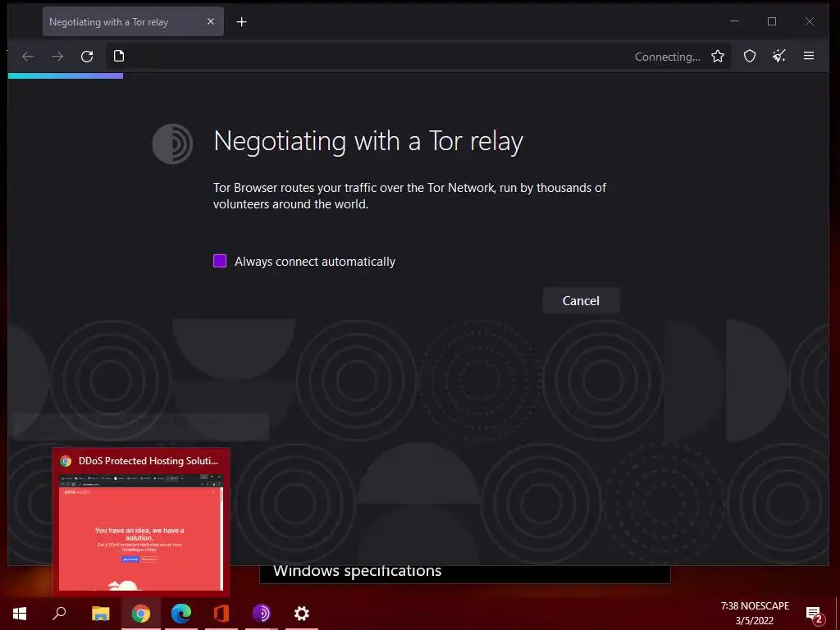Click the Tor Network description paragraph
Viewport: 840px width, 630px height.
410,195
